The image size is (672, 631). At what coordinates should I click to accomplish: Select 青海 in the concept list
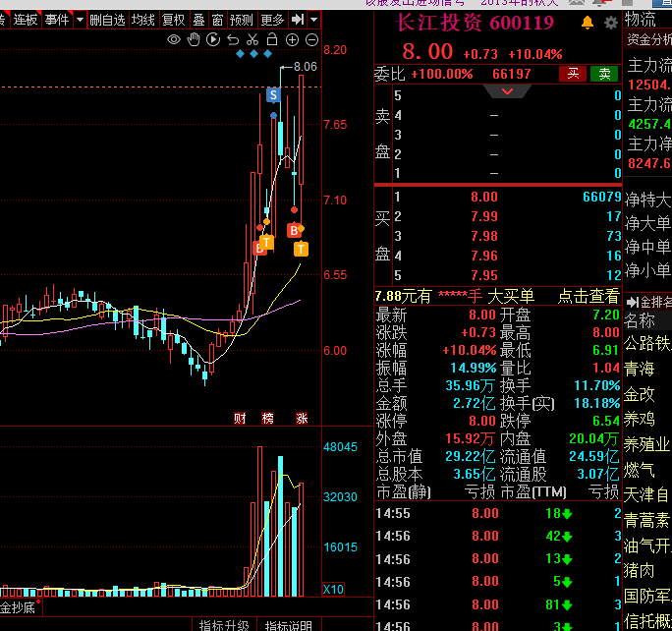(639, 369)
